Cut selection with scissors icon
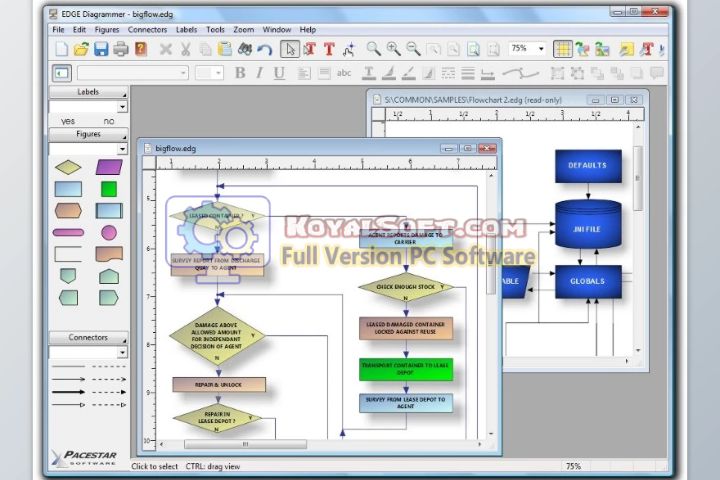The image size is (720, 480). pyautogui.click(x=186, y=49)
